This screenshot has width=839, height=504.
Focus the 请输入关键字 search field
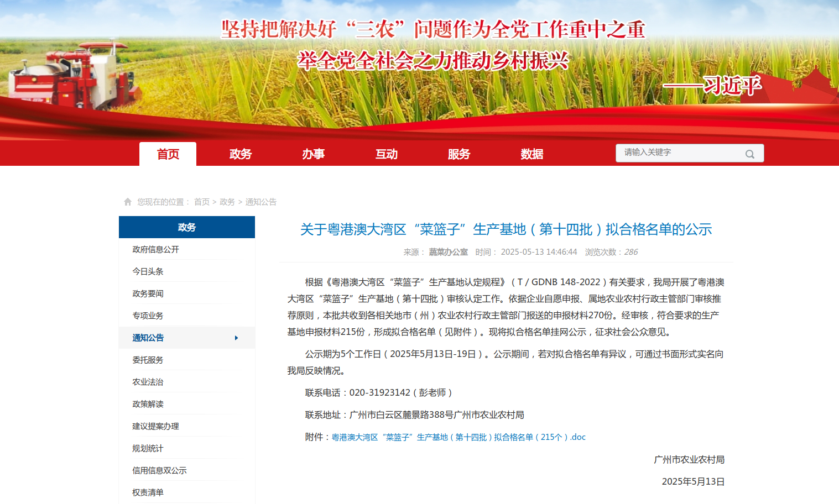coord(690,153)
